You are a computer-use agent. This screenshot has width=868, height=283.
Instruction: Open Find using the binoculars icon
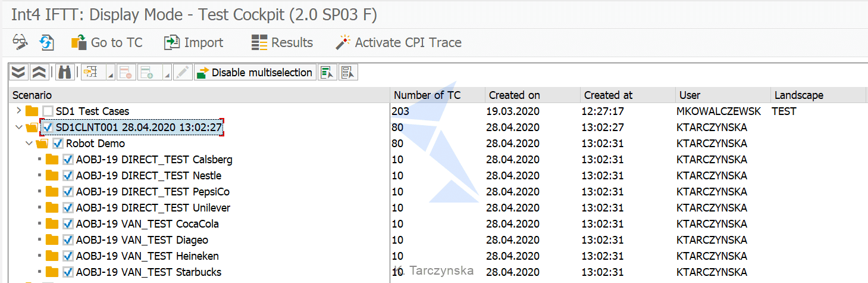pyautogui.click(x=65, y=73)
